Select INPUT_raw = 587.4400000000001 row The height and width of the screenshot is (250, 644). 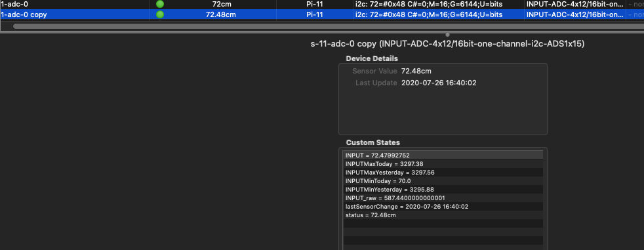coord(443,198)
